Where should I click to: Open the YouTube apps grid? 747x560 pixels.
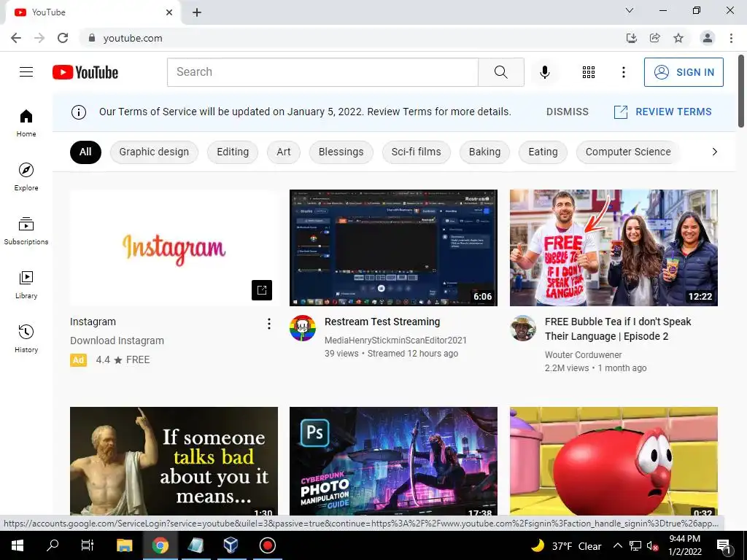click(589, 72)
